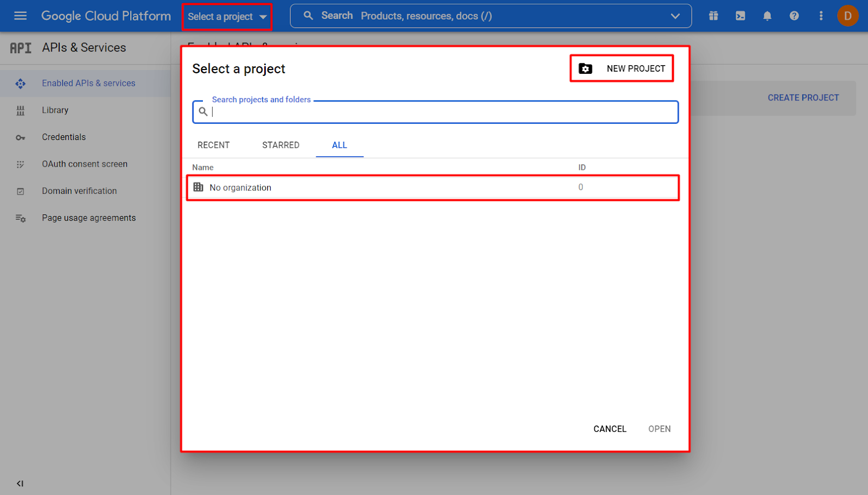This screenshot has width=868, height=495.
Task: Click the CREATE PROJECT link behind dialog
Action: (803, 98)
